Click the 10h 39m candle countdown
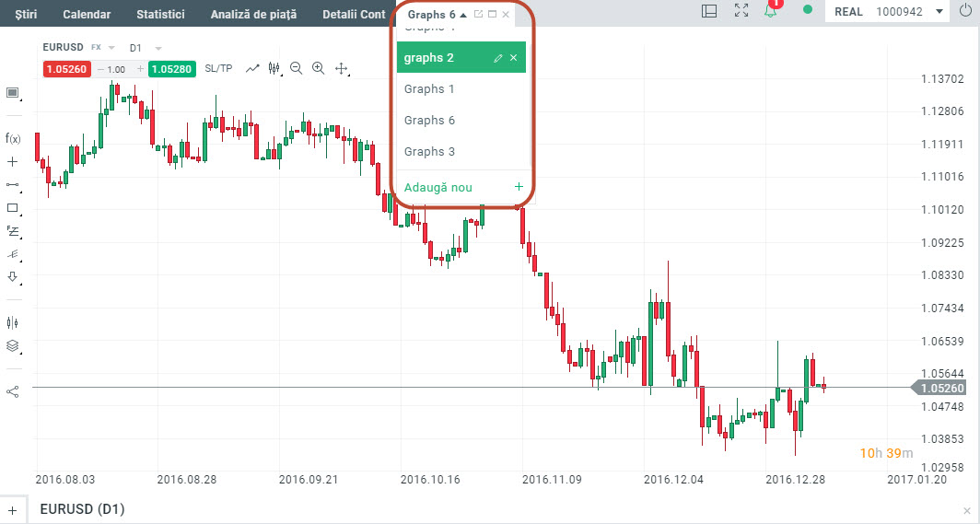 pos(886,453)
